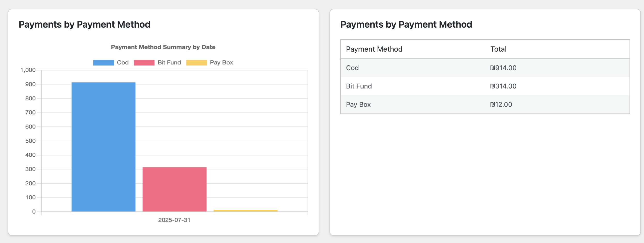Select the pink Bit Fund bar

174,189
